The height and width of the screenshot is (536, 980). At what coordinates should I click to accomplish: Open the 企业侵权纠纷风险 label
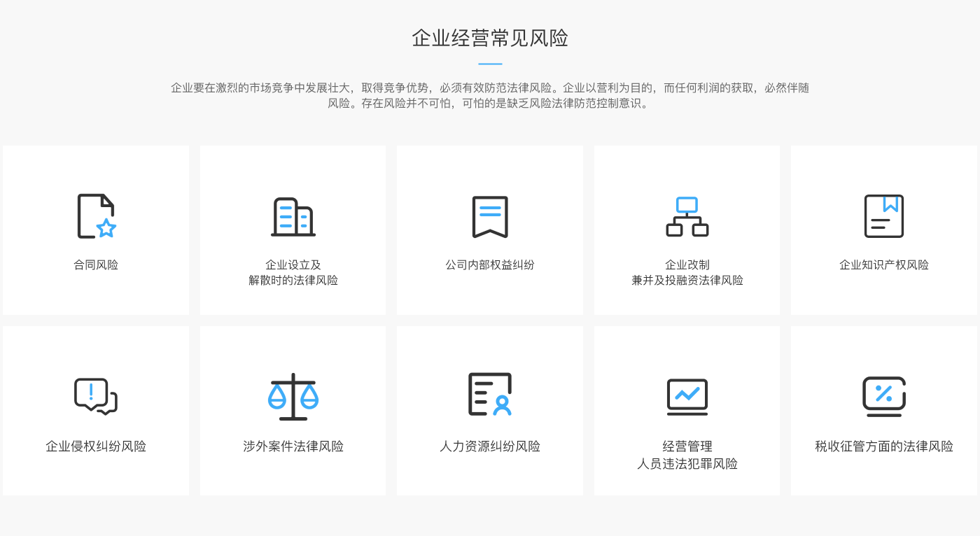pos(96,446)
